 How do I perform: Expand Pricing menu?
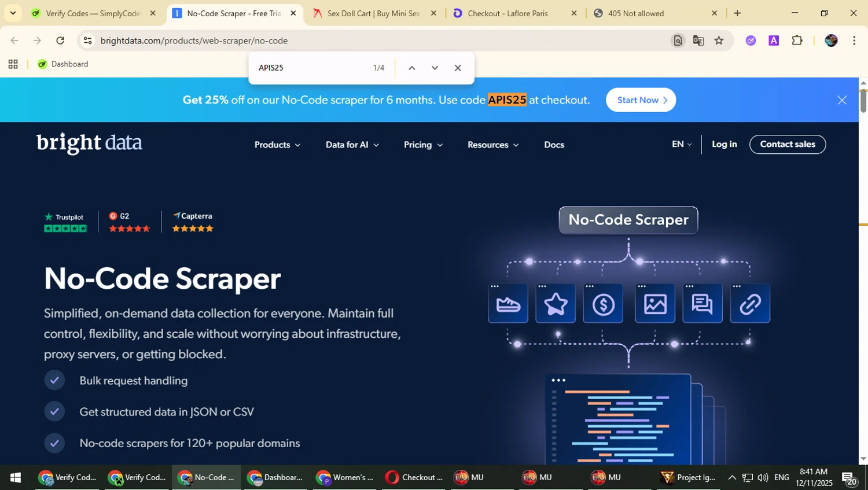coord(423,145)
